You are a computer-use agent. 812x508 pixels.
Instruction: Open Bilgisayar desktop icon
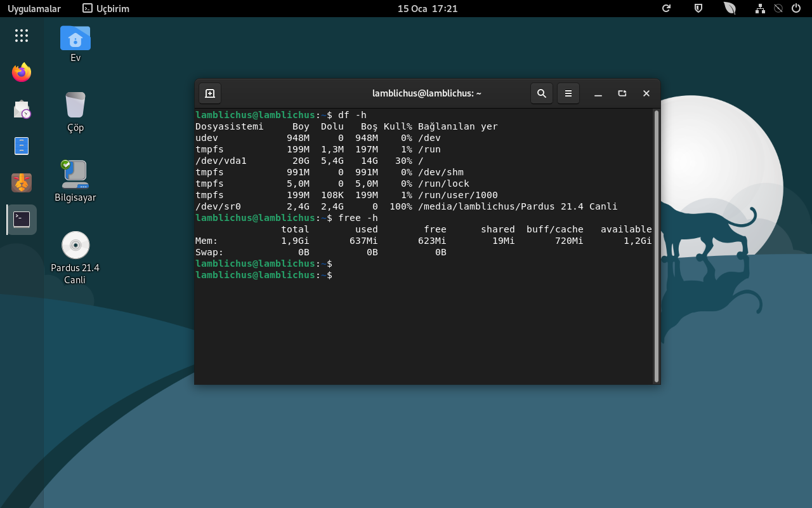tap(75, 175)
